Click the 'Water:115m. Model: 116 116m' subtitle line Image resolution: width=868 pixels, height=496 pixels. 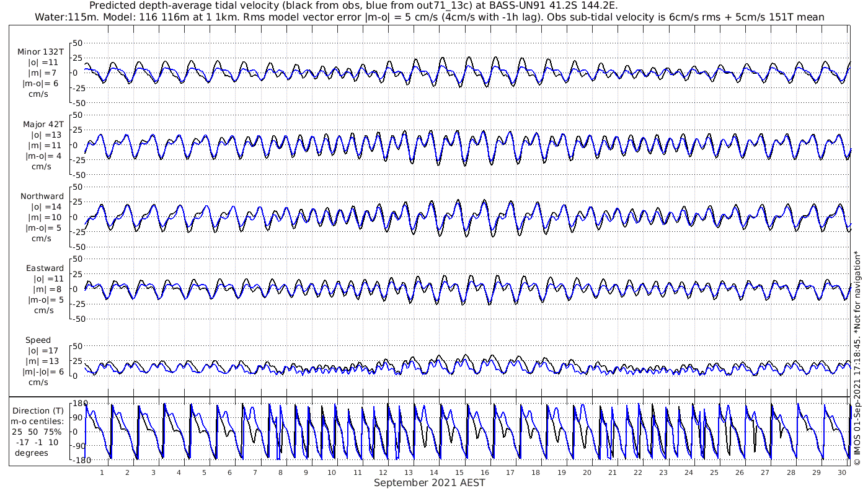pyautogui.click(x=429, y=17)
